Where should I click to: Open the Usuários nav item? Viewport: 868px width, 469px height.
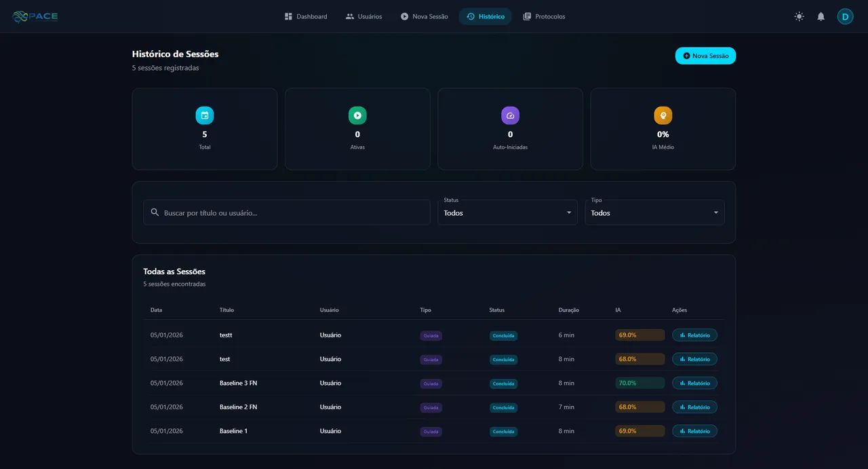[363, 16]
